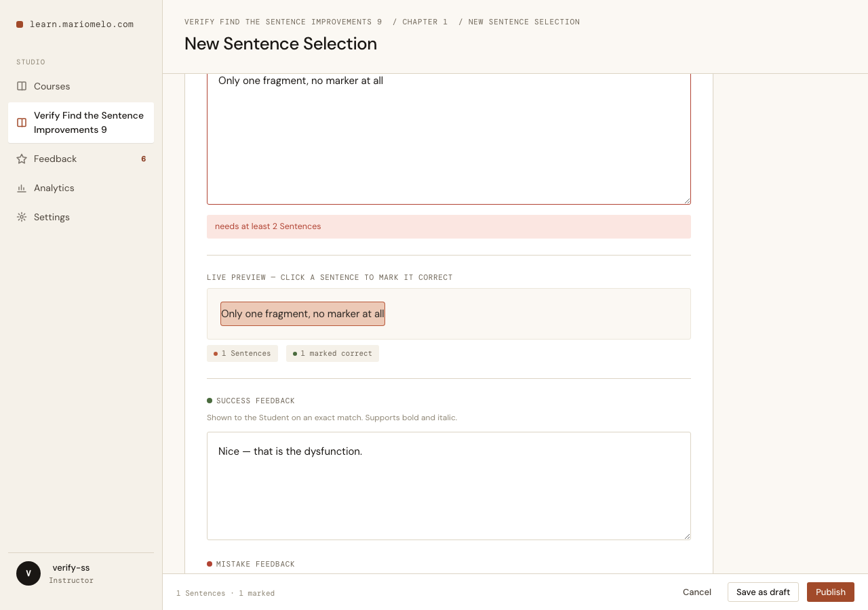
Task: Cancel editing this activity
Action: pyautogui.click(x=697, y=592)
